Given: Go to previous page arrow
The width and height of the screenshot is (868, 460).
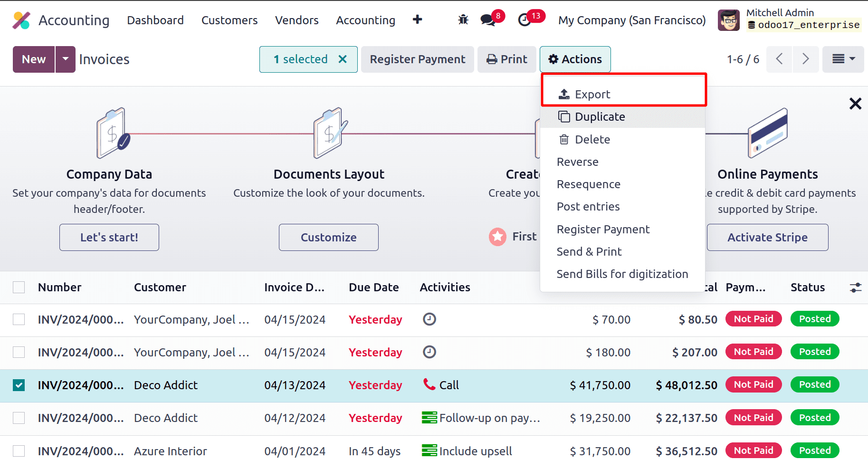Looking at the screenshot, I should (779, 59).
